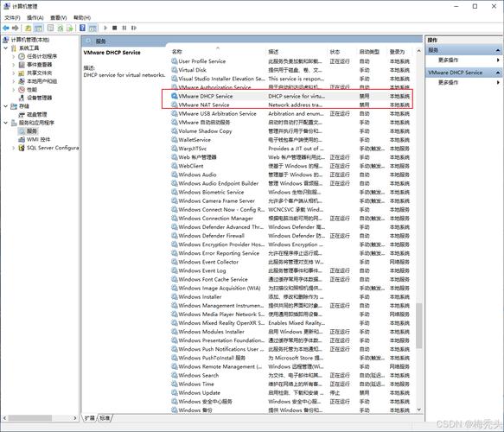Expand the 本地用户和组 tree node
The width and height of the screenshot is (504, 432).
[14, 81]
